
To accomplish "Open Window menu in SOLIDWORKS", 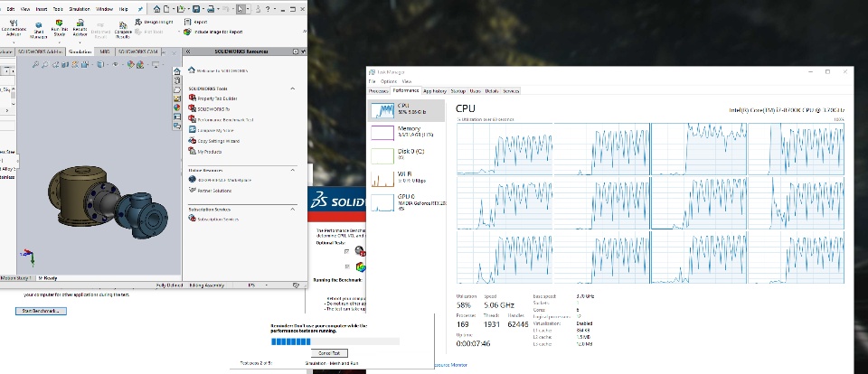I will (x=105, y=9).
